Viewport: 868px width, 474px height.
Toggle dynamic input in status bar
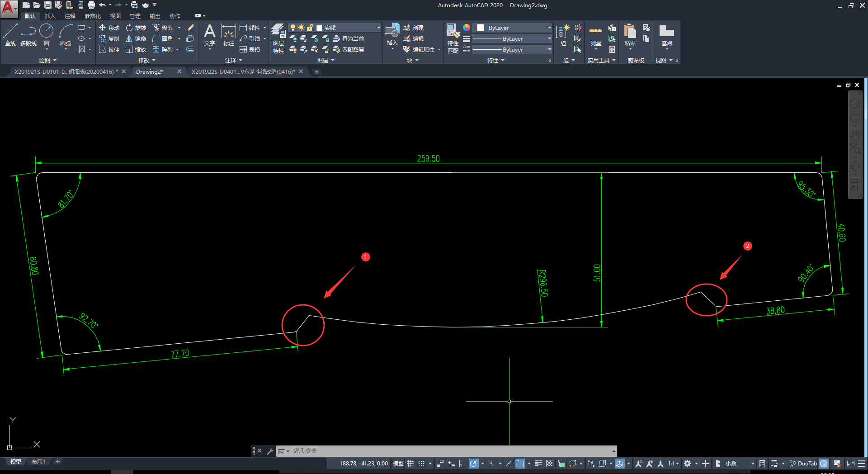pos(452,463)
